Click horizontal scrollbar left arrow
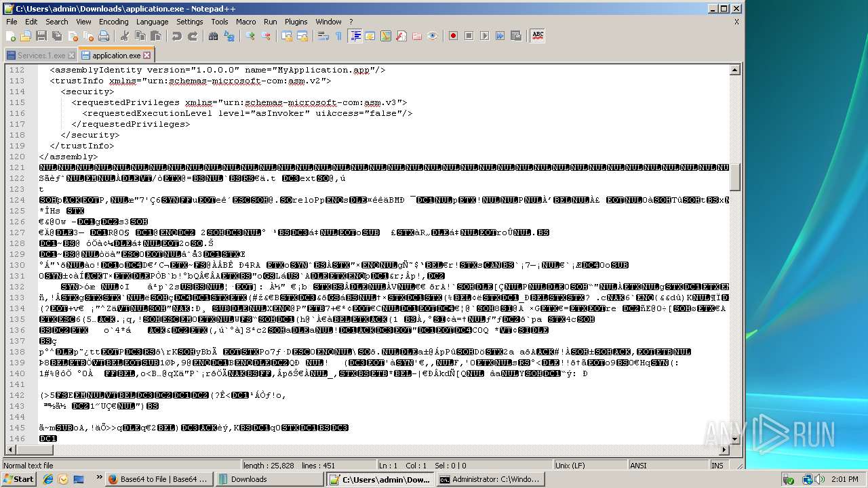 click(x=10, y=450)
